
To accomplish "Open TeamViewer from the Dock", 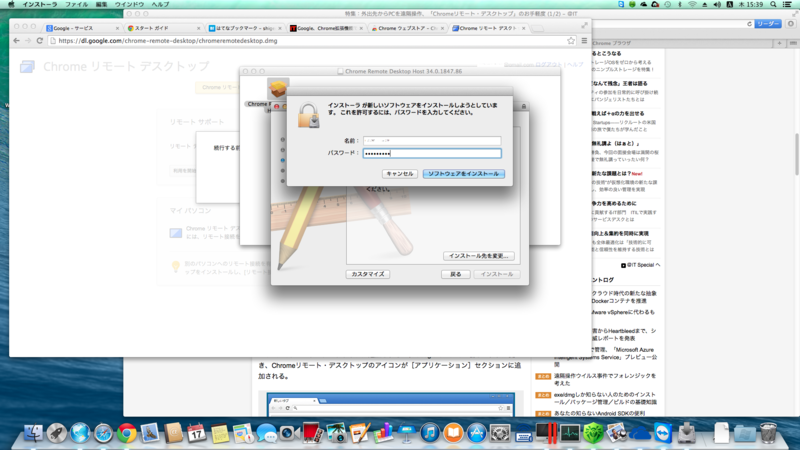I will [x=663, y=433].
